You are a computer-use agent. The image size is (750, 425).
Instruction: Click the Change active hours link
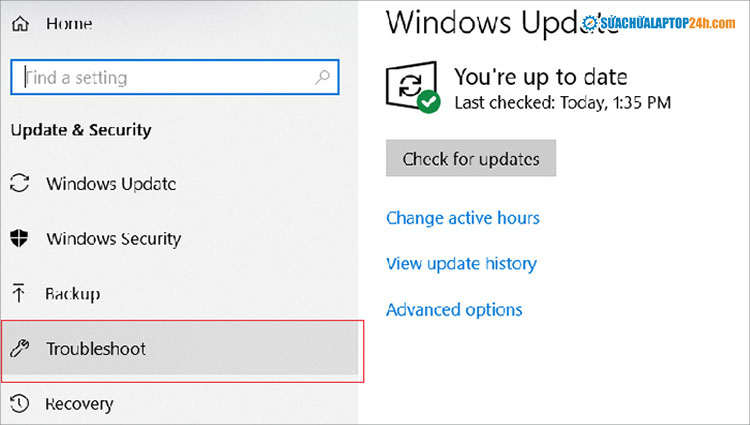pyautogui.click(x=462, y=218)
